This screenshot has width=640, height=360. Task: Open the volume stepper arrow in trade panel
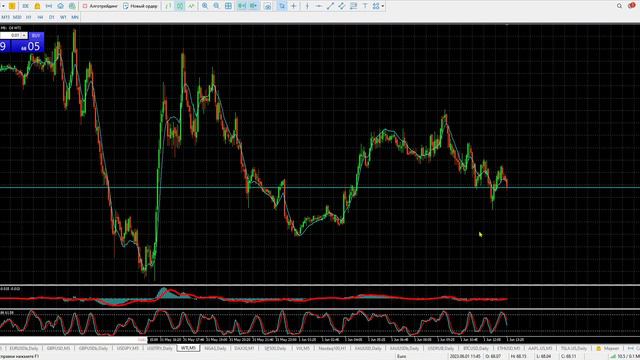[24, 36]
